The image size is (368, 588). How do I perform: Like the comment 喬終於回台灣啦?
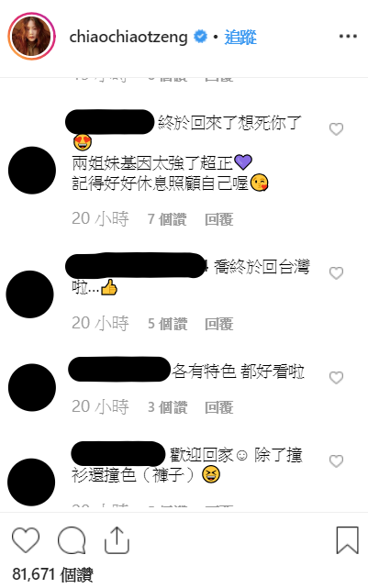tap(336, 273)
